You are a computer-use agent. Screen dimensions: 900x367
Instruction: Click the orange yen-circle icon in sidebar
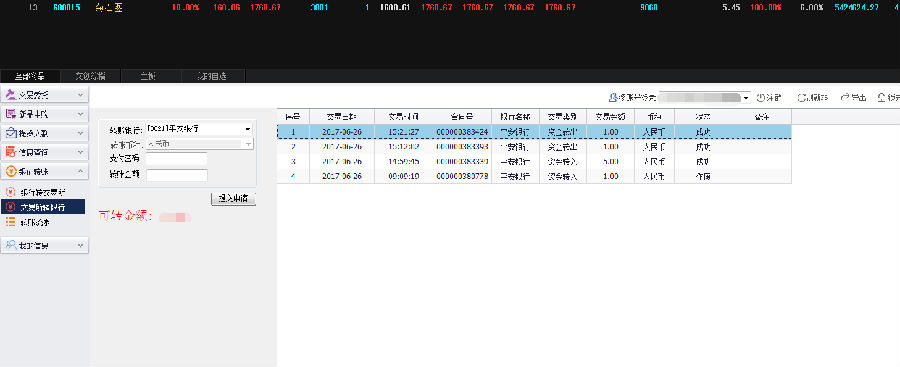[x=10, y=171]
